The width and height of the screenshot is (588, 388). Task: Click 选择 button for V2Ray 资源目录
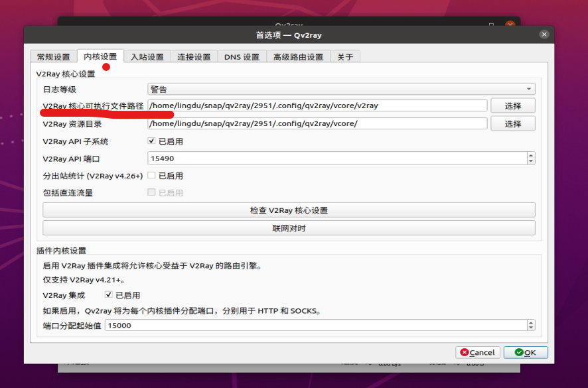(x=512, y=123)
